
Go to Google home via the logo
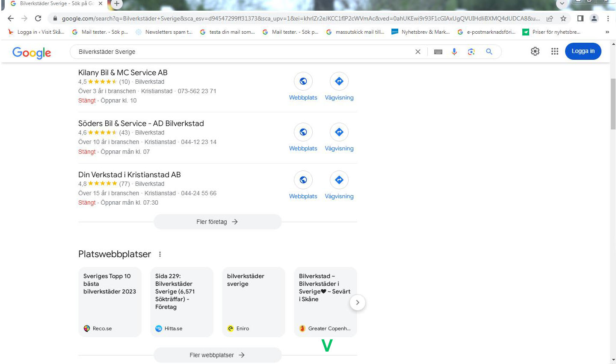32,53
